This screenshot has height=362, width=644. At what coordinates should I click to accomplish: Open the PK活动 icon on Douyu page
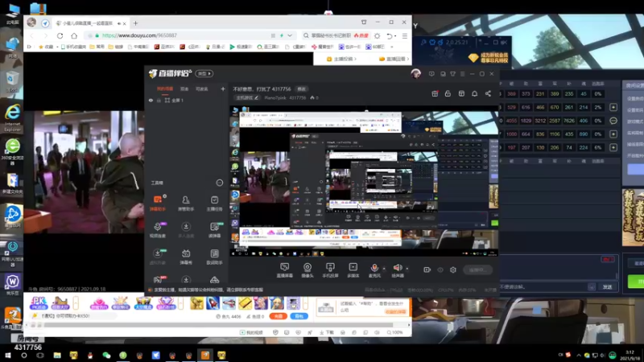(x=38, y=303)
